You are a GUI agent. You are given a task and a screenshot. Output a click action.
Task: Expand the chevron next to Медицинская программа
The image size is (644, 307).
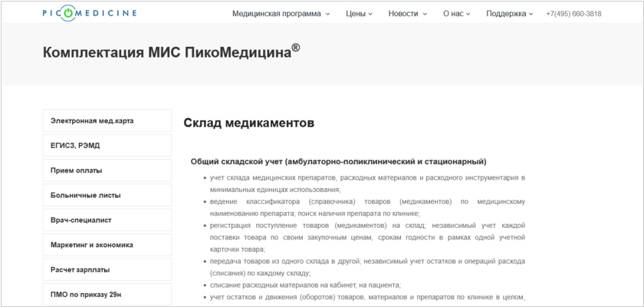point(328,14)
